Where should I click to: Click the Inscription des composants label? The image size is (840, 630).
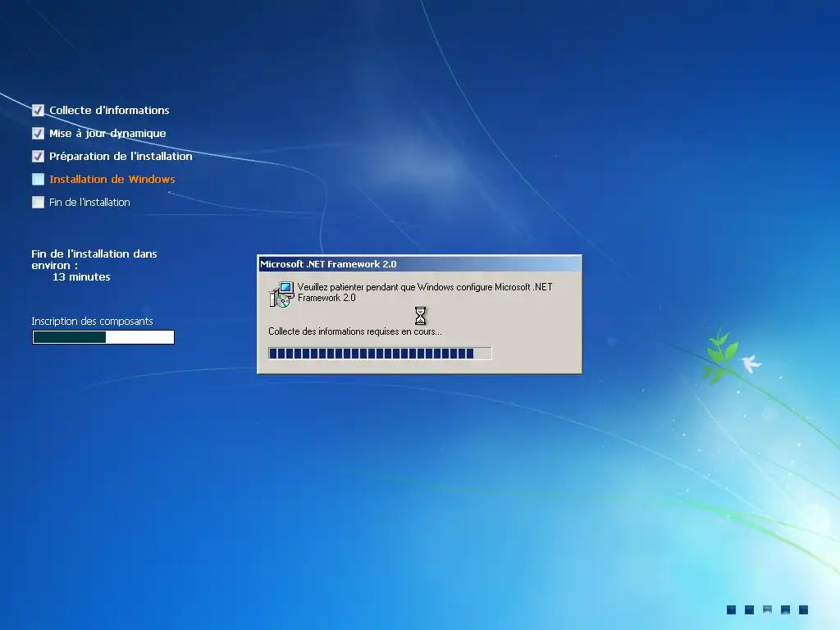point(92,321)
